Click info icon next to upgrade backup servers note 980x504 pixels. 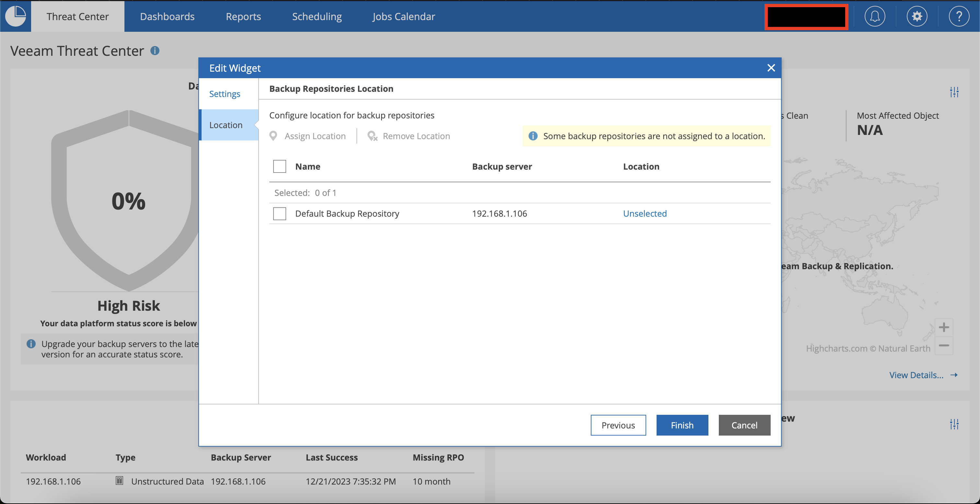pyautogui.click(x=31, y=344)
